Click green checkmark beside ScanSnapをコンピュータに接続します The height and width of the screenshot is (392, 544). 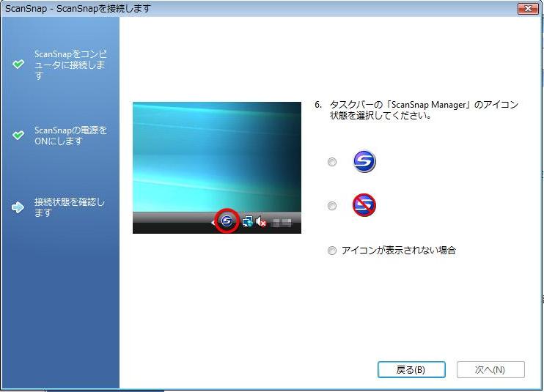pyautogui.click(x=18, y=64)
